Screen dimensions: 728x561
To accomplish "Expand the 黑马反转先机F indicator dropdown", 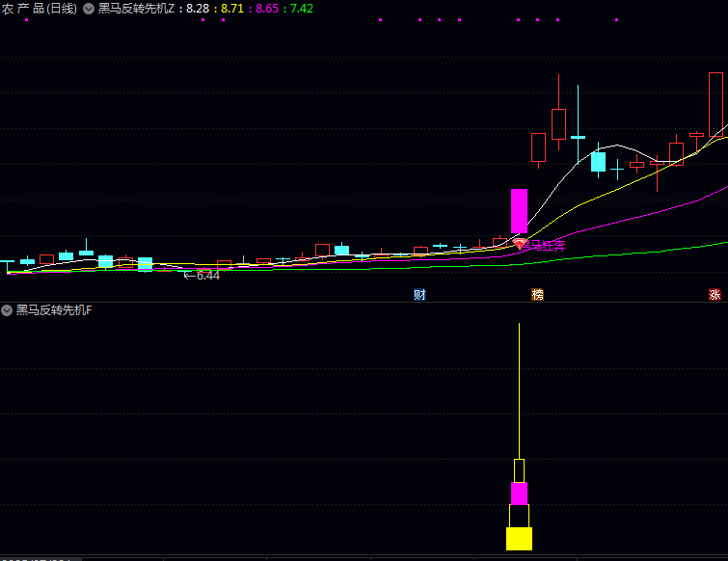I will tap(8, 310).
